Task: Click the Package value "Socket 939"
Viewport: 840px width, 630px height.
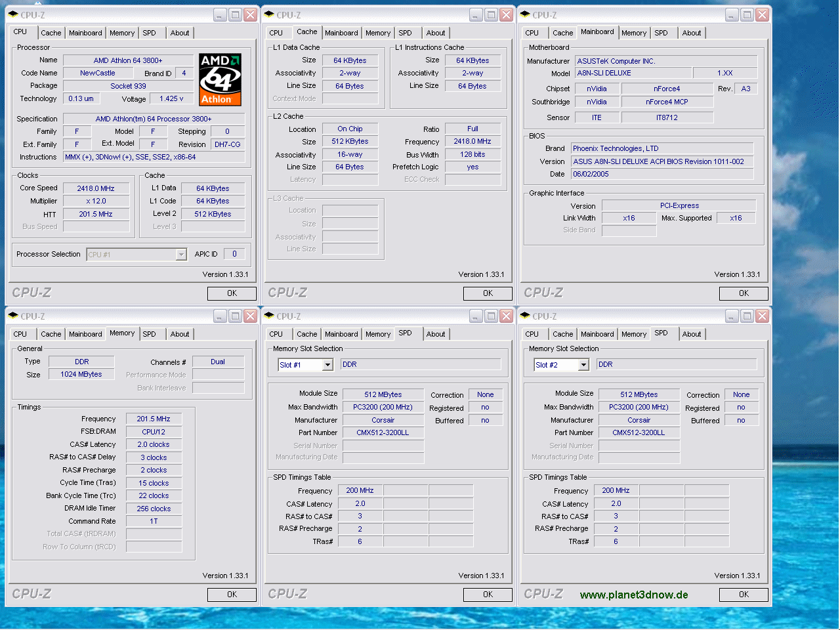Action: click(128, 86)
